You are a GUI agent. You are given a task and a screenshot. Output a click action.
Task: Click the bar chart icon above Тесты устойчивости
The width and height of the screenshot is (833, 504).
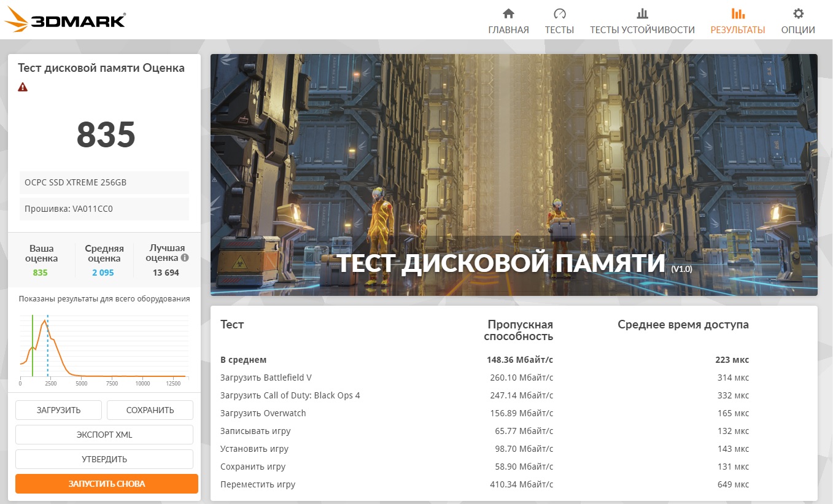(642, 14)
